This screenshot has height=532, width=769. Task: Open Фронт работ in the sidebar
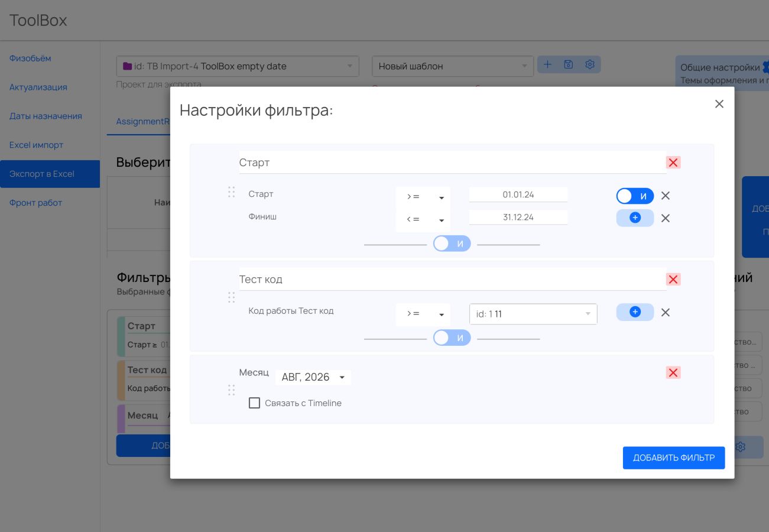point(35,203)
